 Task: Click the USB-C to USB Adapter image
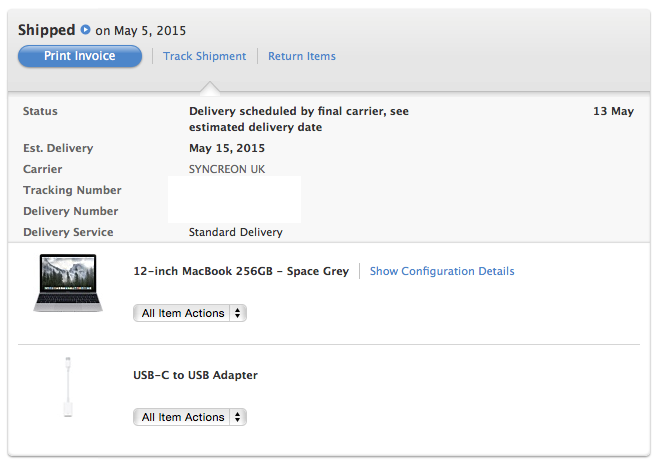click(x=68, y=387)
